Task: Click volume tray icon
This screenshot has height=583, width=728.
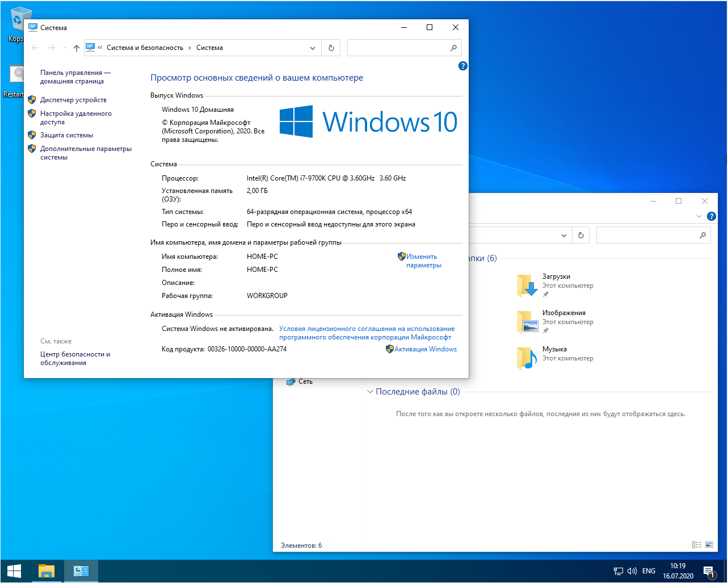Action: click(632, 571)
